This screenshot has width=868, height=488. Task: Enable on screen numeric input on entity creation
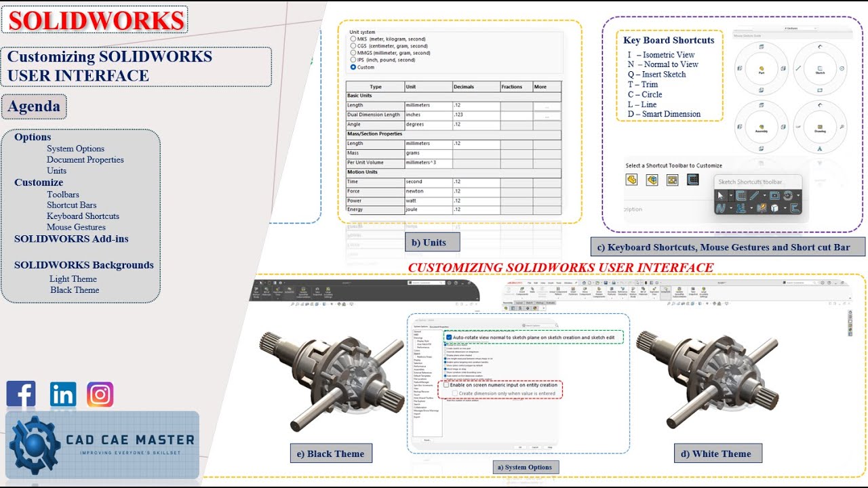pyautogui.click(x=446, y=385)
